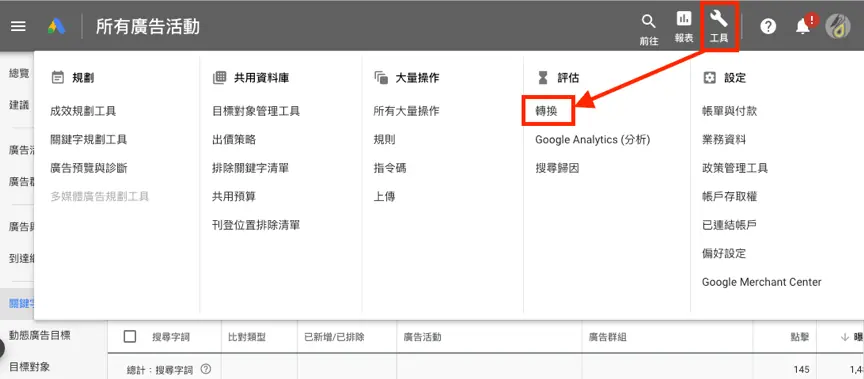
Task: Click the 規劃 calendar icon
Action: [57, 78]
